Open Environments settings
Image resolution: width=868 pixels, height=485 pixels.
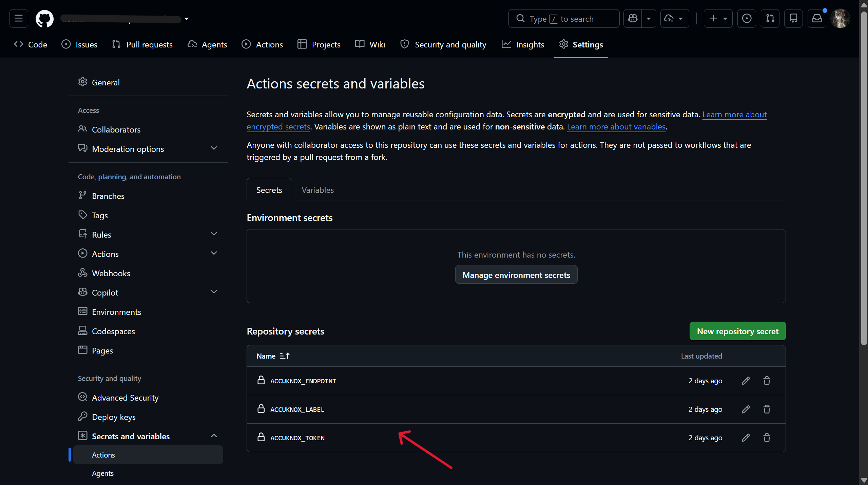(148, 312)
